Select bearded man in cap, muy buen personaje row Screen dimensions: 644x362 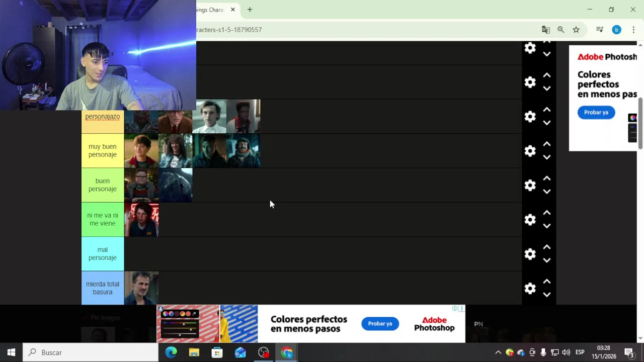244,151
